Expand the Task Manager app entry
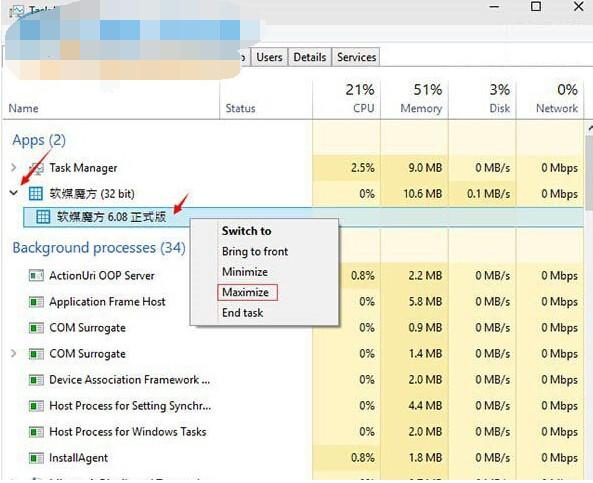This screenshot has width=593, height=483. (x=14, y=167)
